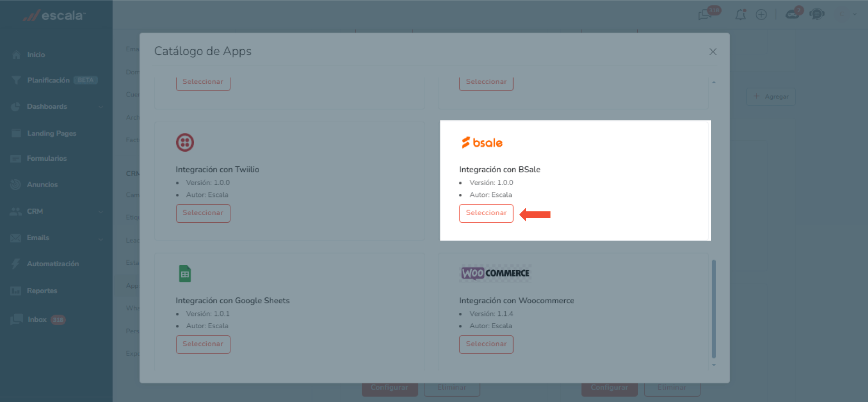Close the Catálogo de Apps dialog
This screenshot has height=402, width=868.
(713, 52)
